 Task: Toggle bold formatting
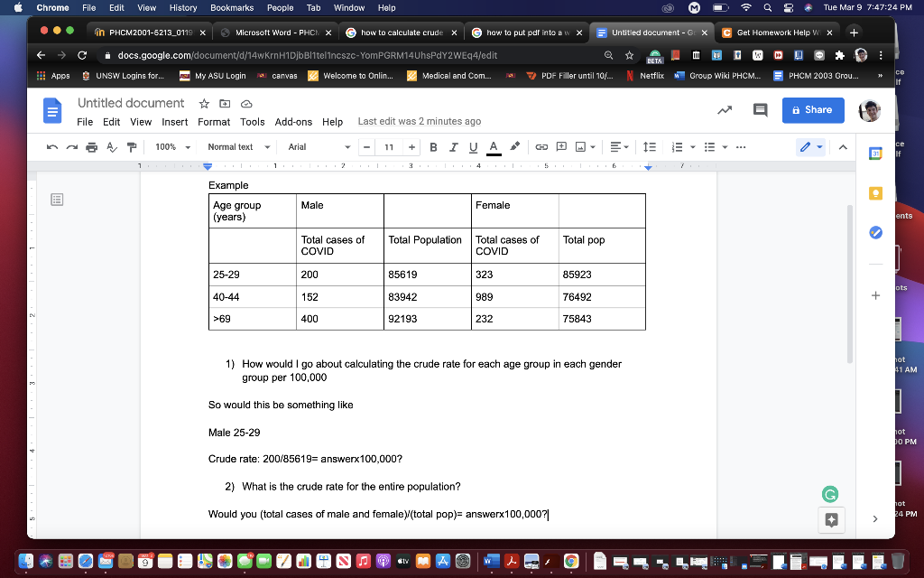click(434, 146)
